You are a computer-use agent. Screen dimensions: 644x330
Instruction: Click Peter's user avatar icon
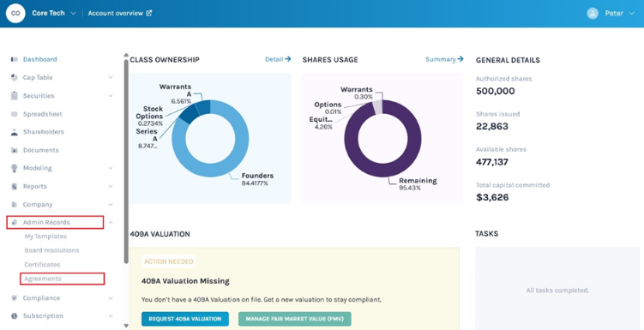click(593, 13)
